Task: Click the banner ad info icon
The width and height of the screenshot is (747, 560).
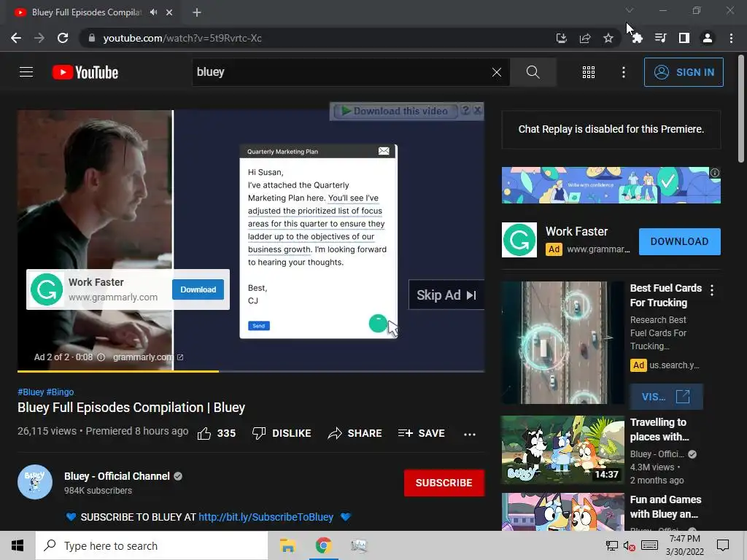Action: tap(715, 173)
